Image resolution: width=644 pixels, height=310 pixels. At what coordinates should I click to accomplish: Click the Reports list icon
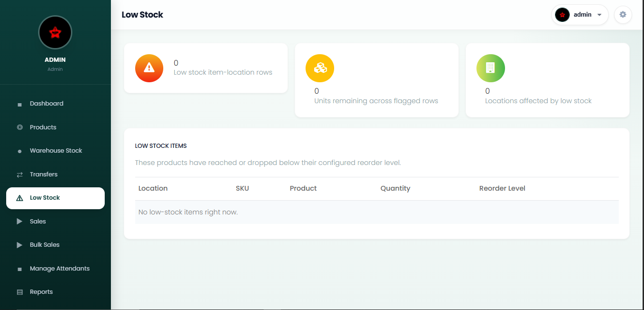point(20,292)
